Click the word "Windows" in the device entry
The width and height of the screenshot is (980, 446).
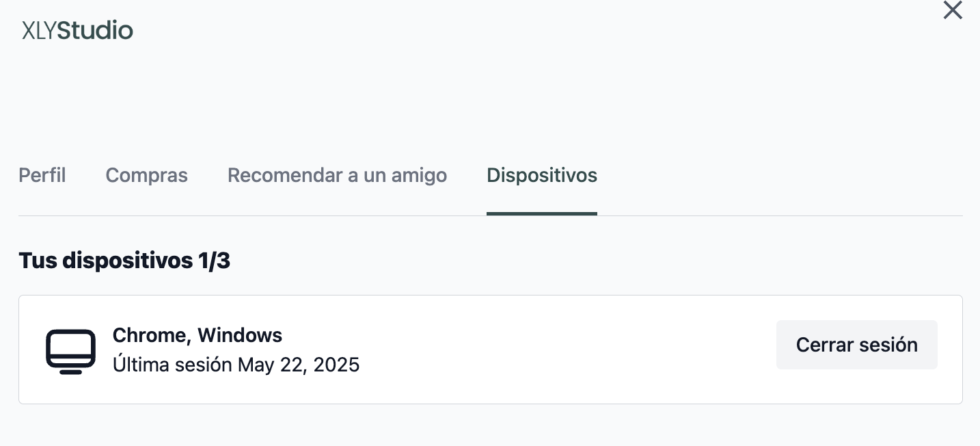tap(240, 335)
